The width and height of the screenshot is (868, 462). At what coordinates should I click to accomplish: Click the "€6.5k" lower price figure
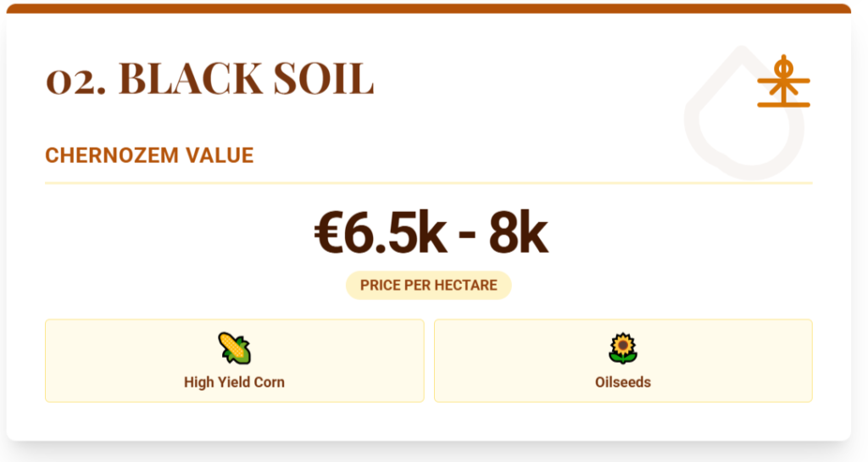click(380, 236)
